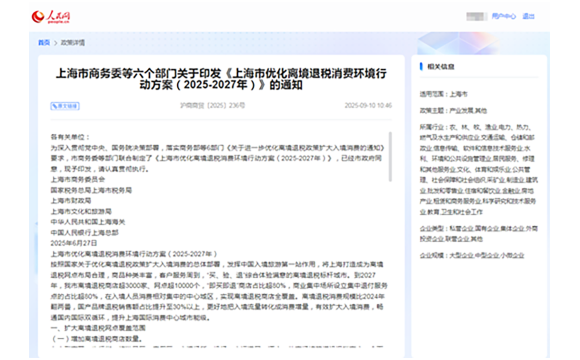580x360 pixels.
Task: Open the 原文链接 original-text link button
Action: 65,106
